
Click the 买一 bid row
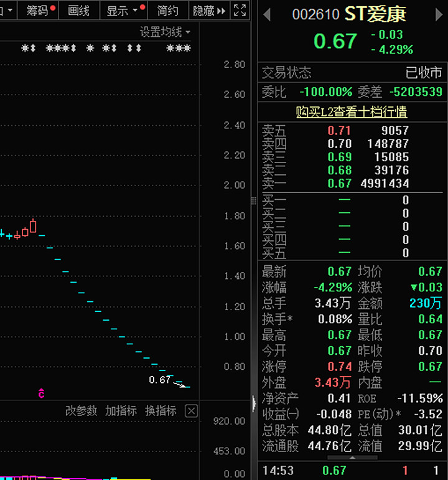click(x=352, y=200)
